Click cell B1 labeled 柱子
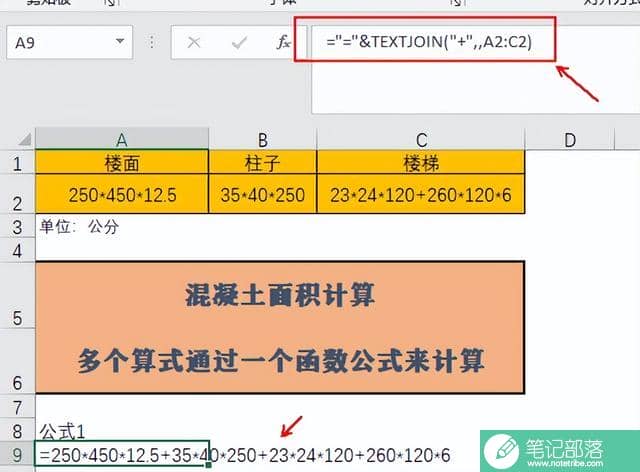640x472 pixels. pos(262,163)
